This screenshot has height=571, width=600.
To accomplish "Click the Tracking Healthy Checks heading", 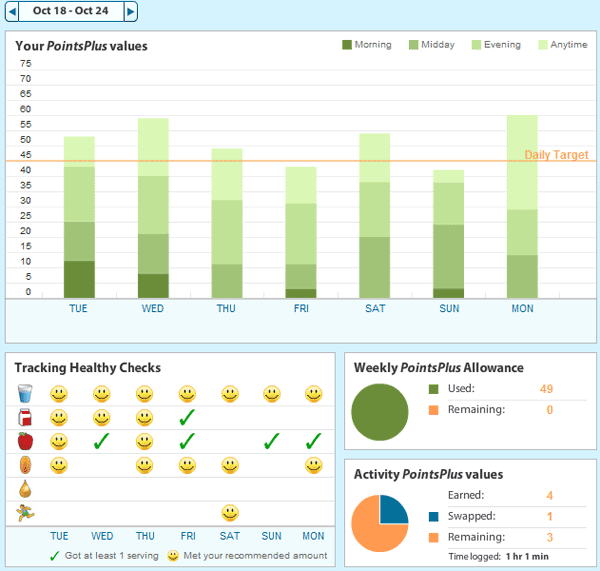I will point(88,368).
